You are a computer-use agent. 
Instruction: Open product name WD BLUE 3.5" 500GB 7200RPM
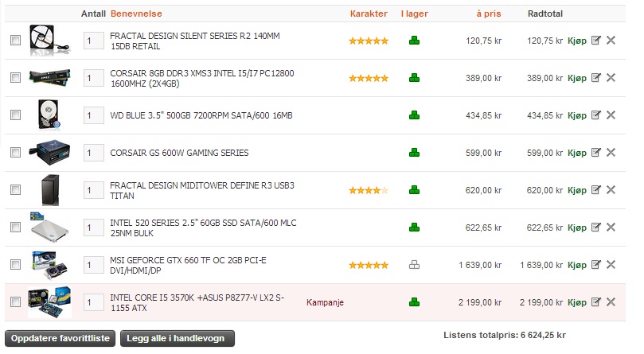(x=201, y=115)
